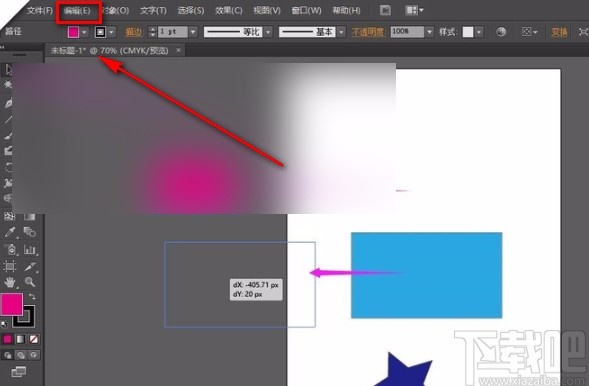The height and width of the screenshot is (386, 589).
Task: Select the Symbol Sprayer tool
Action: 10,249
